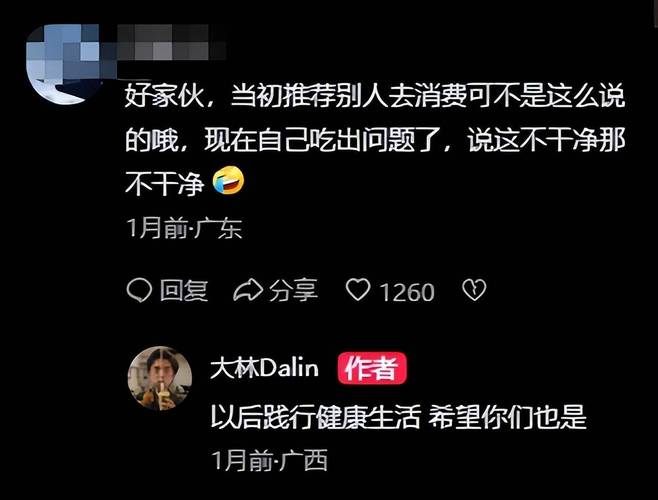Click the red 作者 author badge
This screenshot has height=500, width=658.
tap(372, 368)
